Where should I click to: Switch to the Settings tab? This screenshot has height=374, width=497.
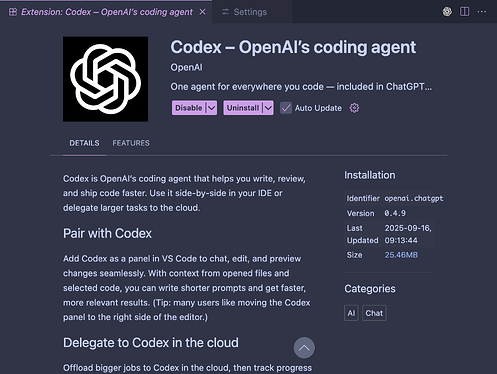[252, 12]
